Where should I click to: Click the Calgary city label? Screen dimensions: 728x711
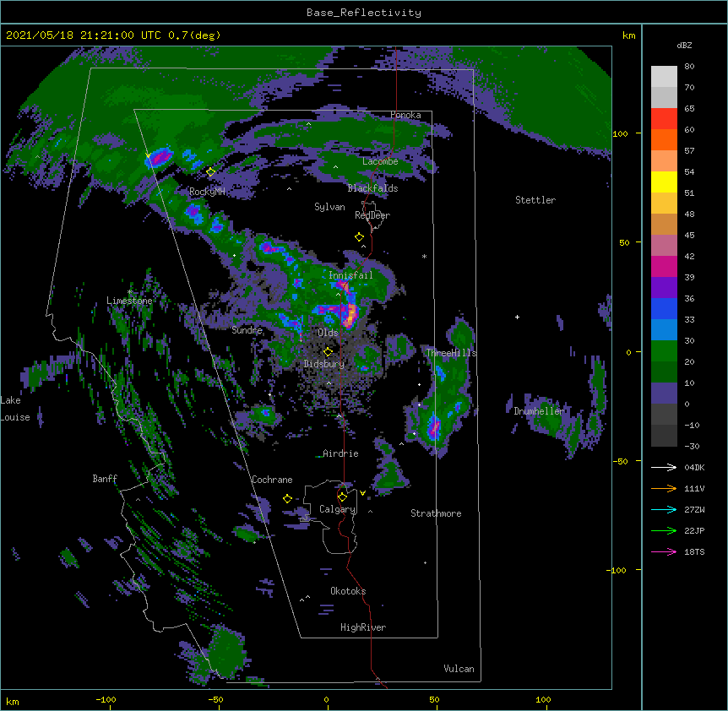pos(338,509)
